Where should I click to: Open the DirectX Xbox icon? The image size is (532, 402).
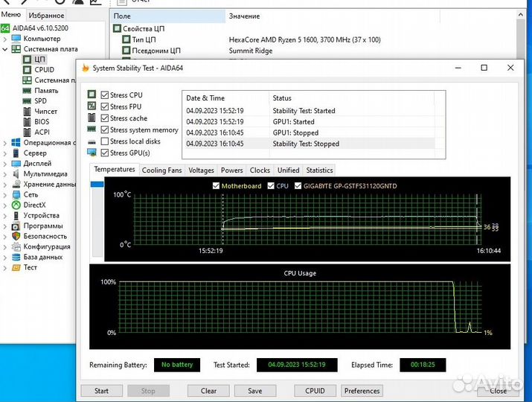pos(16,205)
